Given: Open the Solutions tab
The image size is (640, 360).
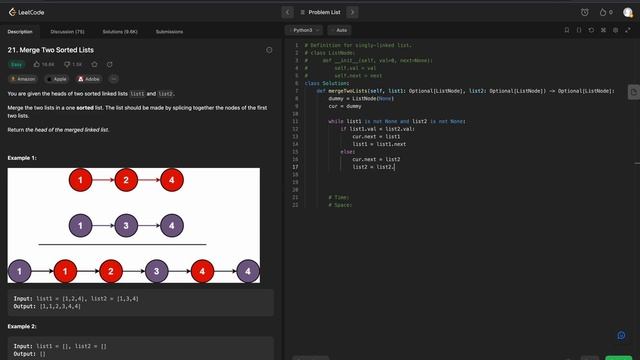Looking at the screenshot, I should pos(120,31).
